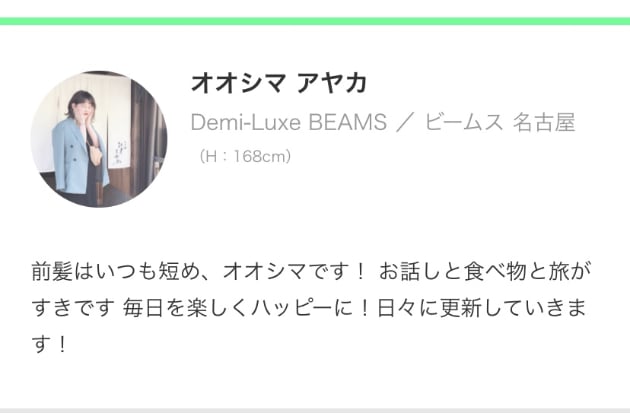
Task: Click the blue jacket in the profile photo
Action: [x=77, y=159]
